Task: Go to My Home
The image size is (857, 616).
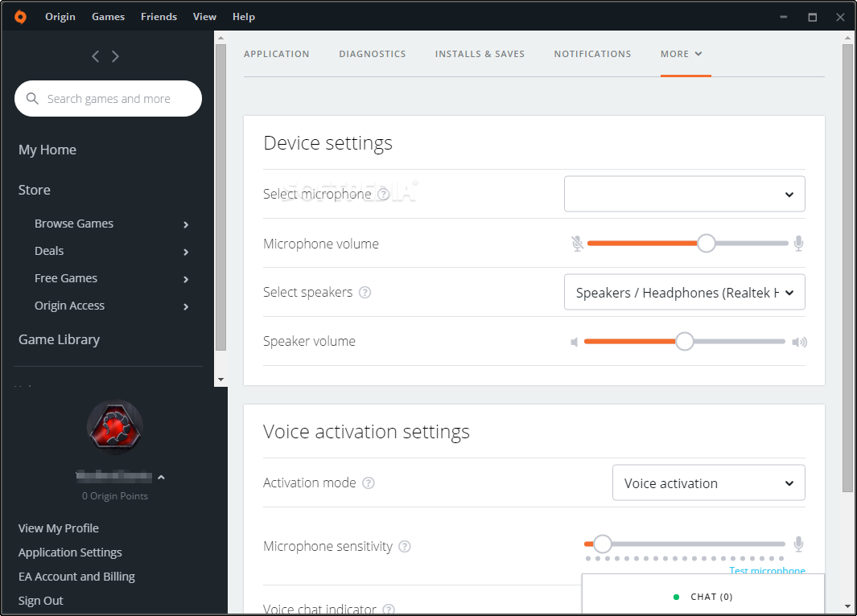Action: click(47, 150)
